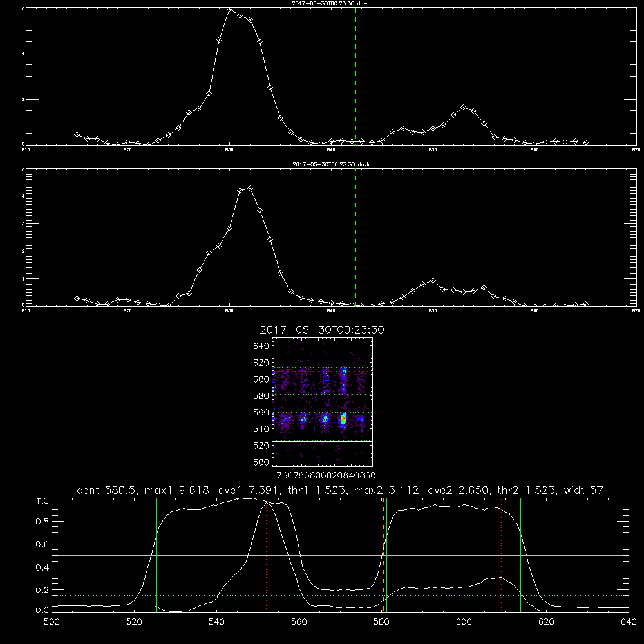Click the '2017-05-30T00:23:30 dawn' plot title
Screen dimensions: 644x644
coord(332,3)
